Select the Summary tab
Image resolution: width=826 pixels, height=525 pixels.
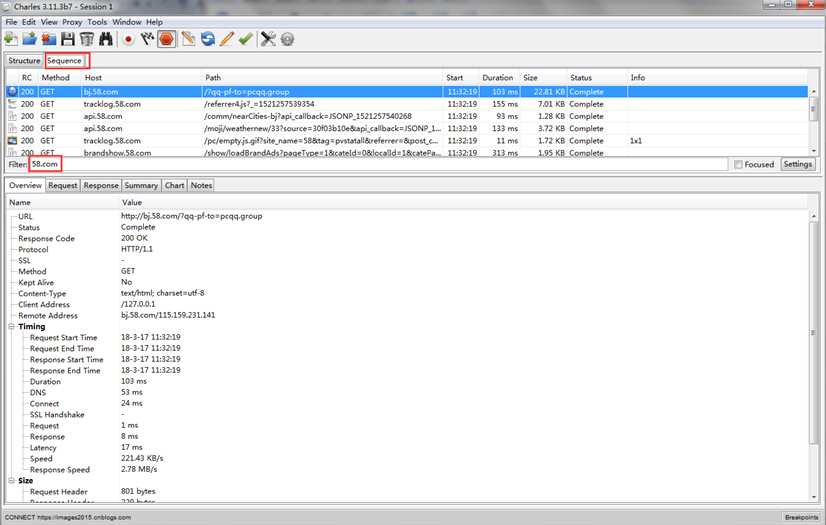tap(141, 185)
